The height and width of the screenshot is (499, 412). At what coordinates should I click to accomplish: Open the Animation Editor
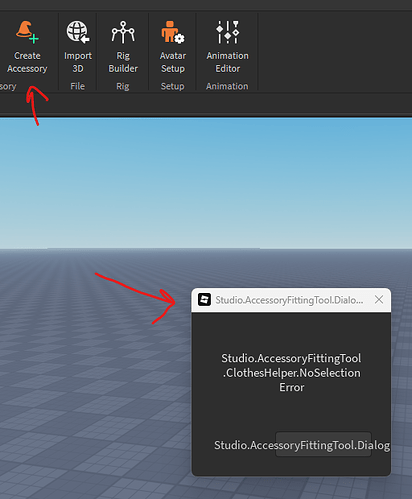pos(227,47)
